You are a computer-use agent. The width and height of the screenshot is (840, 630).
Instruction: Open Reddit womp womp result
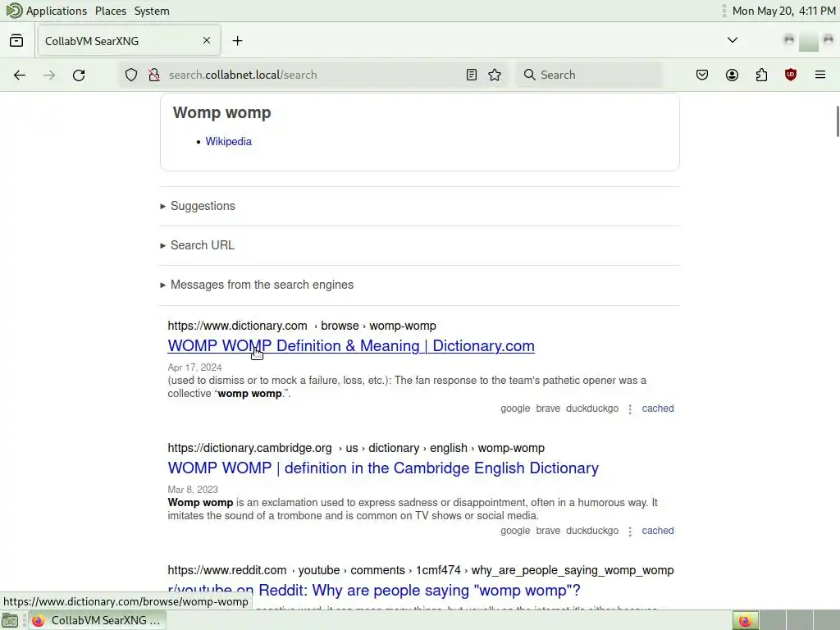374,591
